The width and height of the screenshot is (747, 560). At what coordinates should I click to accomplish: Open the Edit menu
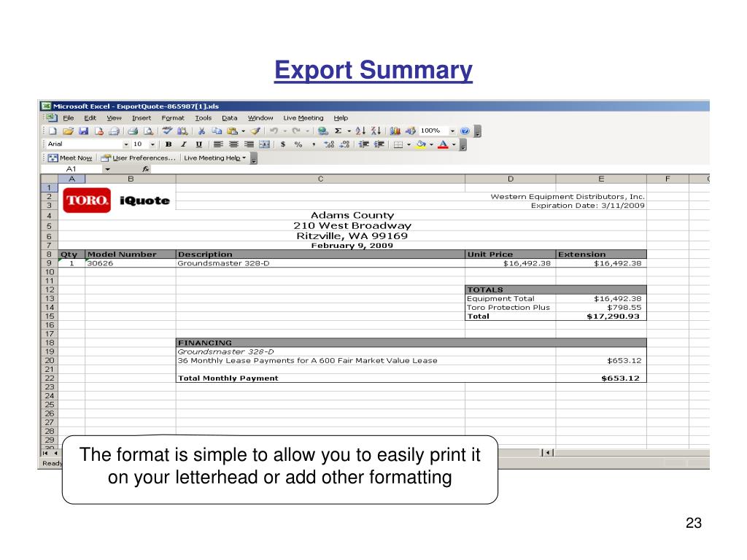[x=90, y=118]
